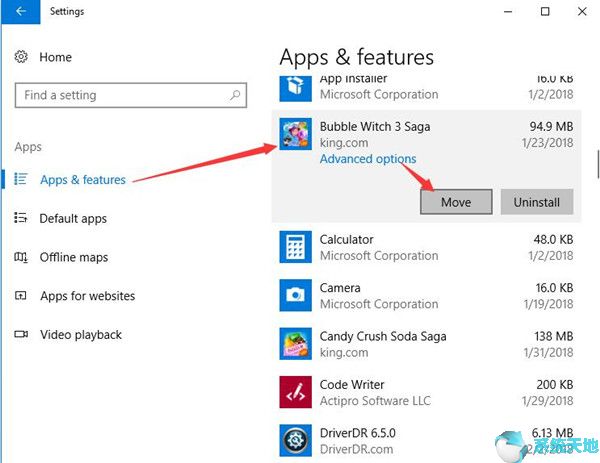Image resolution: width=600 pixels, height=463 pixels.
Task: Open Advanced options link for Bubble Witch
Action: pyautogui.click(x=368, y=159)
